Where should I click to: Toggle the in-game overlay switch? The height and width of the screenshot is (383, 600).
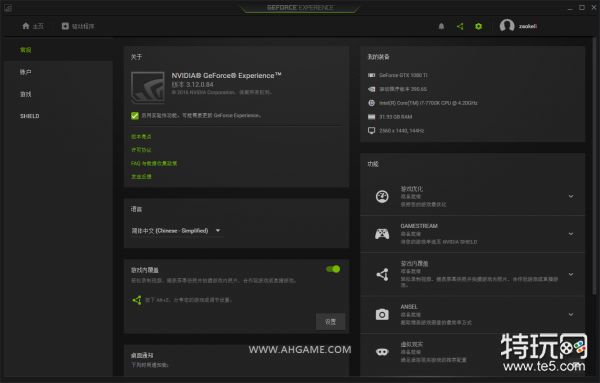pyautogui.click(x=333, y=269)
